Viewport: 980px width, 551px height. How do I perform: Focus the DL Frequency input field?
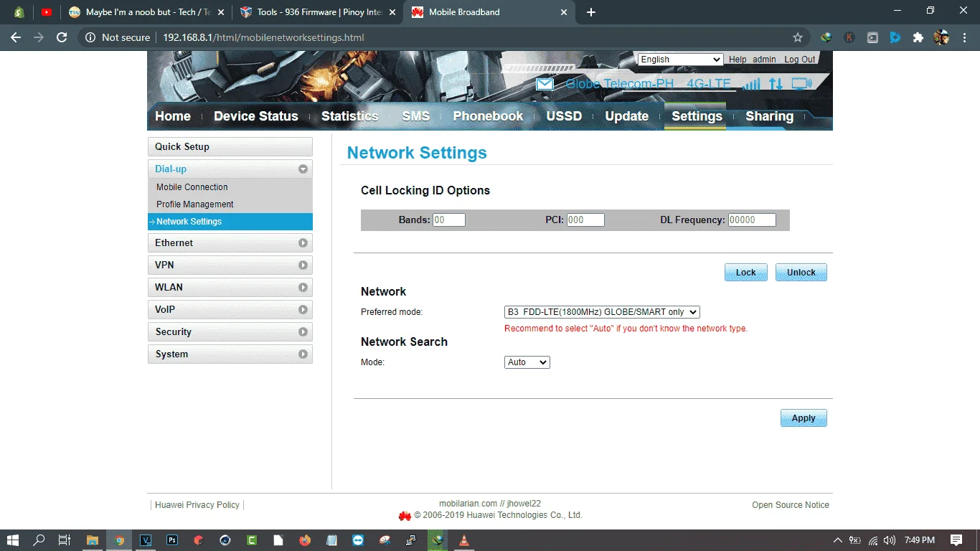[x=752, y=220]
